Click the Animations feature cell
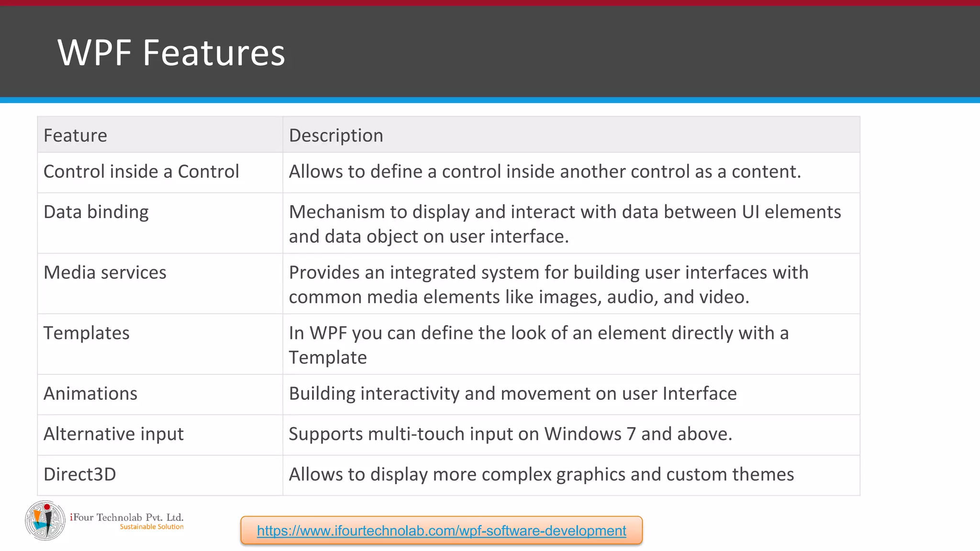 (x=160, y=395)
